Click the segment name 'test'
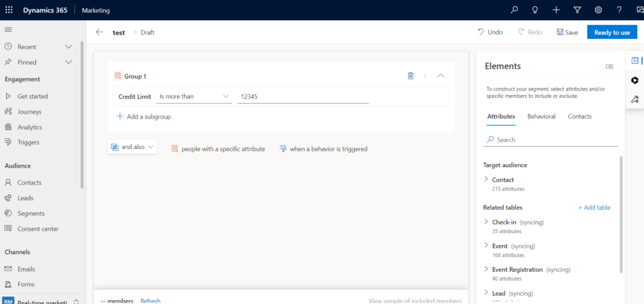This screenshot has height=304, width=644. click(119, 33)
